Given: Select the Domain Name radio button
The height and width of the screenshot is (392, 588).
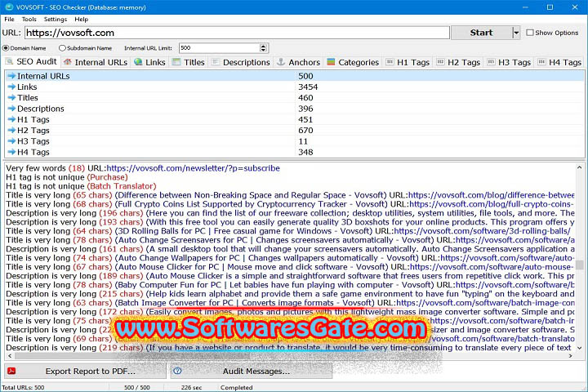Looking at the screenshot, I should point(6,48).
